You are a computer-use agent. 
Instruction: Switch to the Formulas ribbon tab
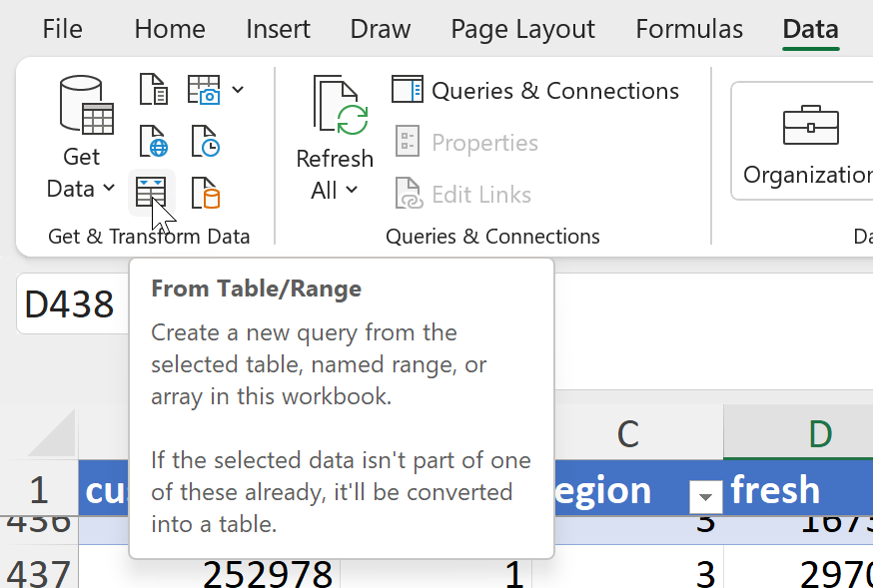[x=688, y=29]
